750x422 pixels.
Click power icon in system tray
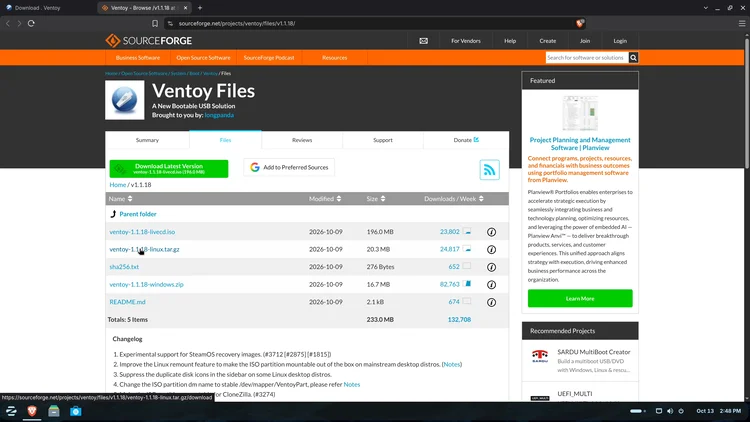681,411
